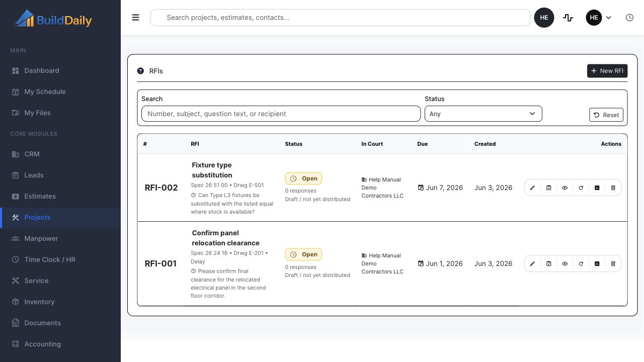
Task: Click RFI-001 created date 'Jun 3, 2026'
Action: click(493, 263)
